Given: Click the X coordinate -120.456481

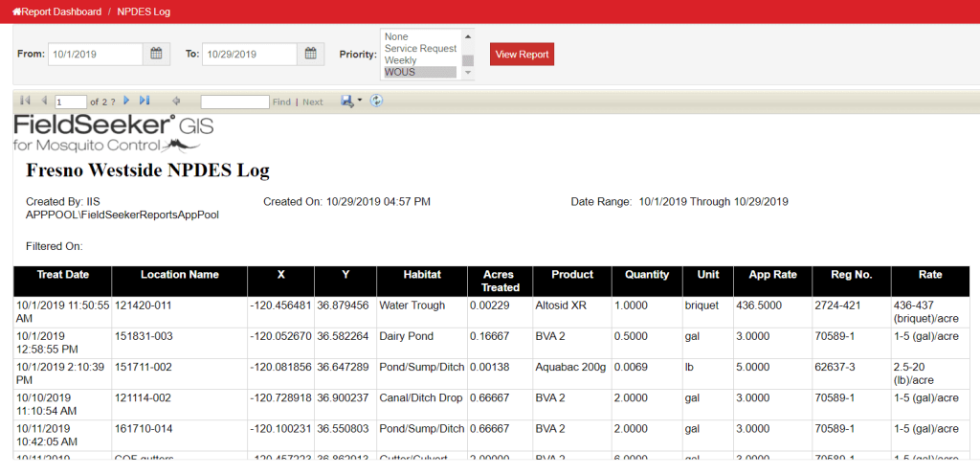Looking at the screenshot, I should [280, 305].
